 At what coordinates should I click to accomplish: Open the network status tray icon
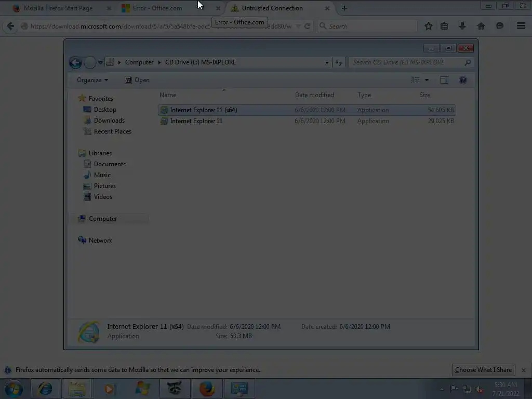click(x=467, y=389)
